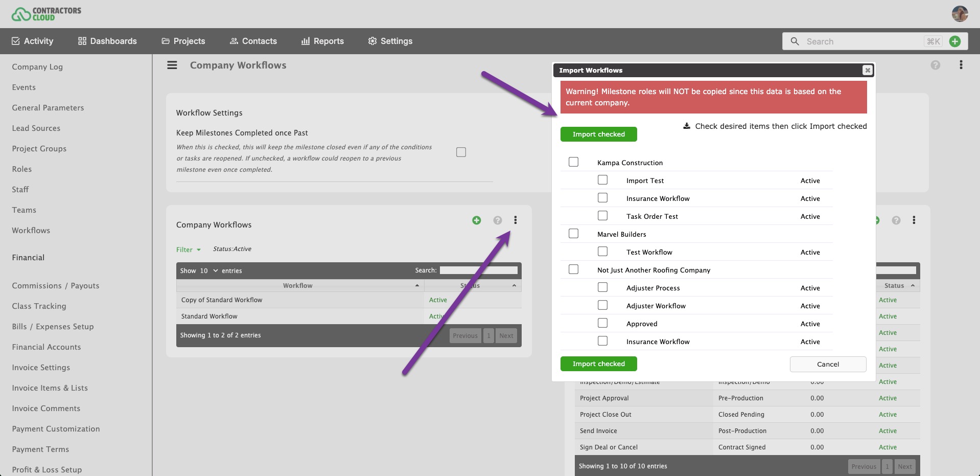Open Events in the sidebar
This screenshot has width=980, height=476.
[24, 87]
